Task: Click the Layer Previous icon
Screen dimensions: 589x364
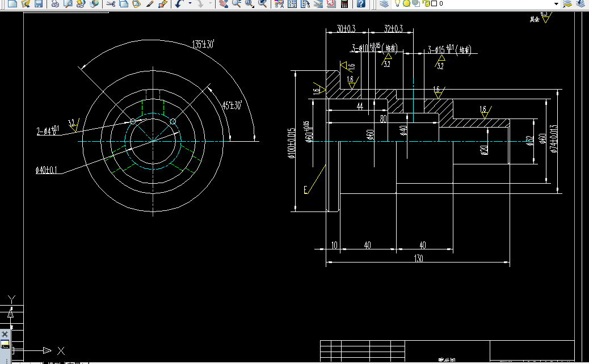Action: click(580, 4)
